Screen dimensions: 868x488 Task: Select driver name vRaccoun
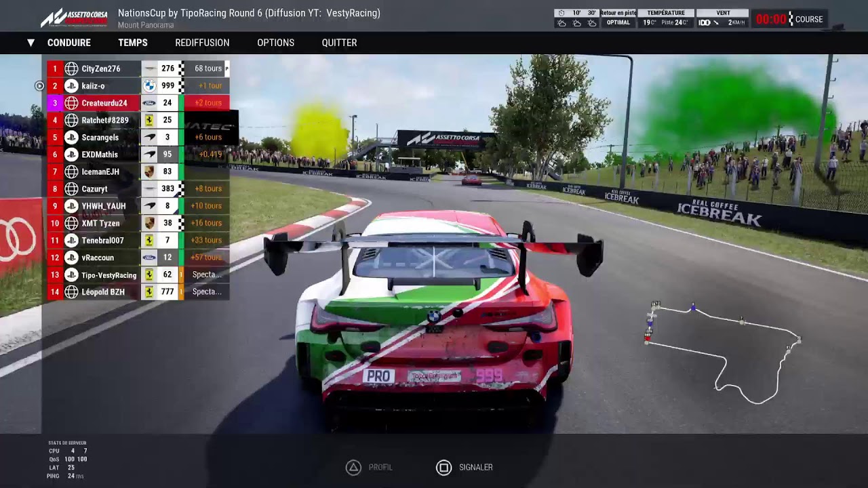click(x=98, y=258)
